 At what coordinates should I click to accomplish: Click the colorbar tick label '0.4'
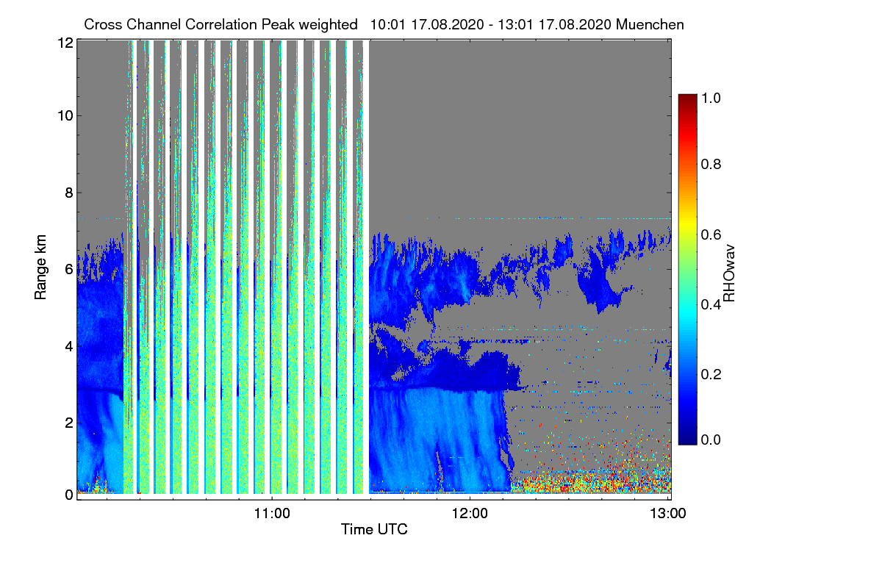tap(711, 304)
